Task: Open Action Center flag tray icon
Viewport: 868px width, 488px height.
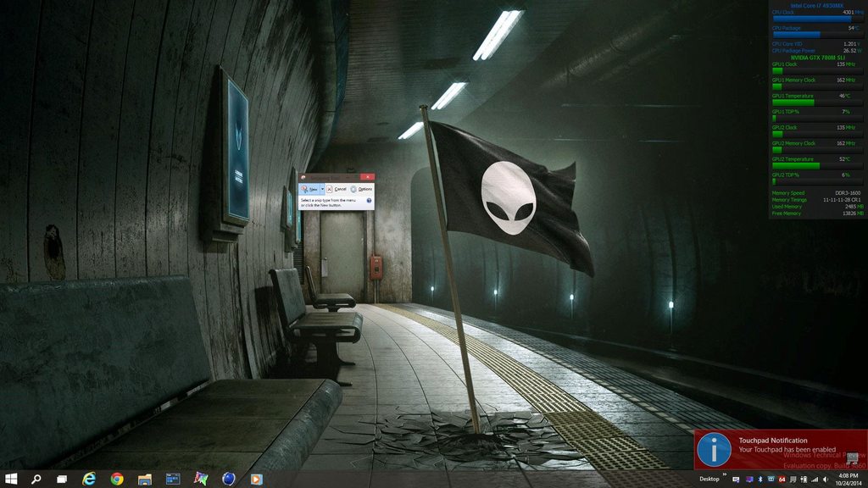Action: point(793,480)
